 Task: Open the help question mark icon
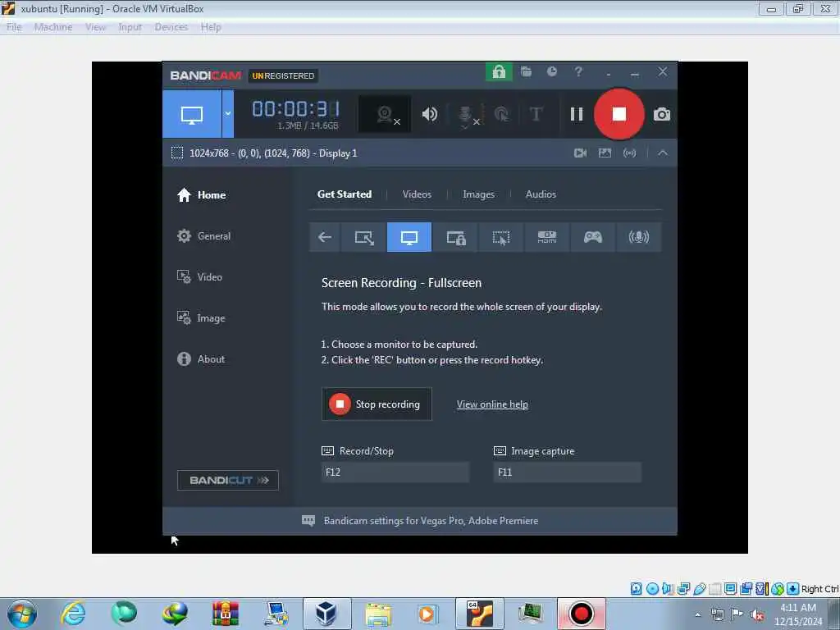tap(578, 72)
